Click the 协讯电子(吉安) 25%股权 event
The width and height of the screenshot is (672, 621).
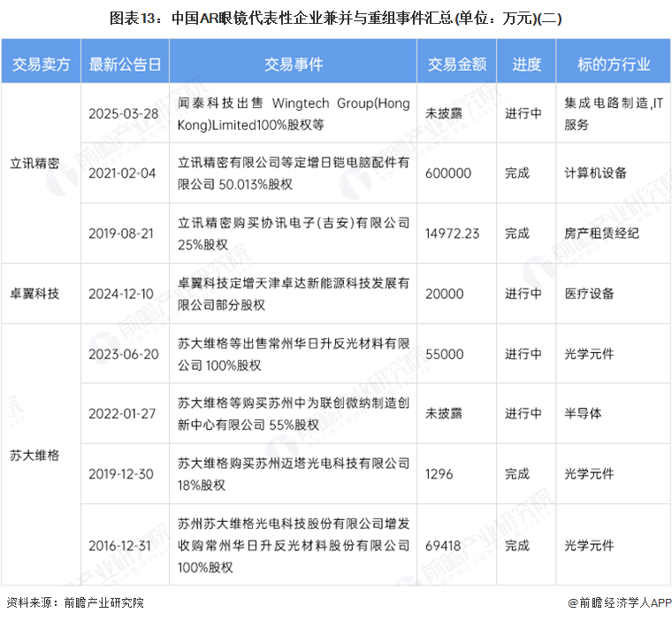[x=294, y=234]
